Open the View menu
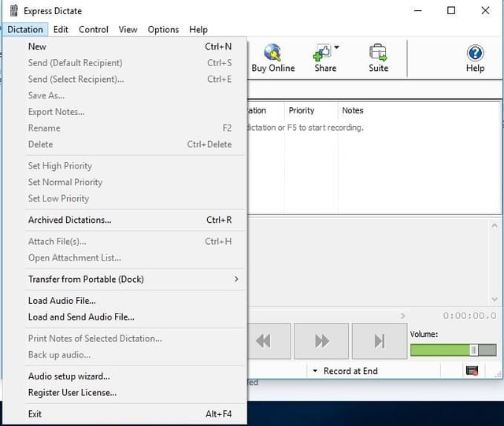Image resolution: width=504 pixels, height=426 pixels. click(x=128, y=30)
